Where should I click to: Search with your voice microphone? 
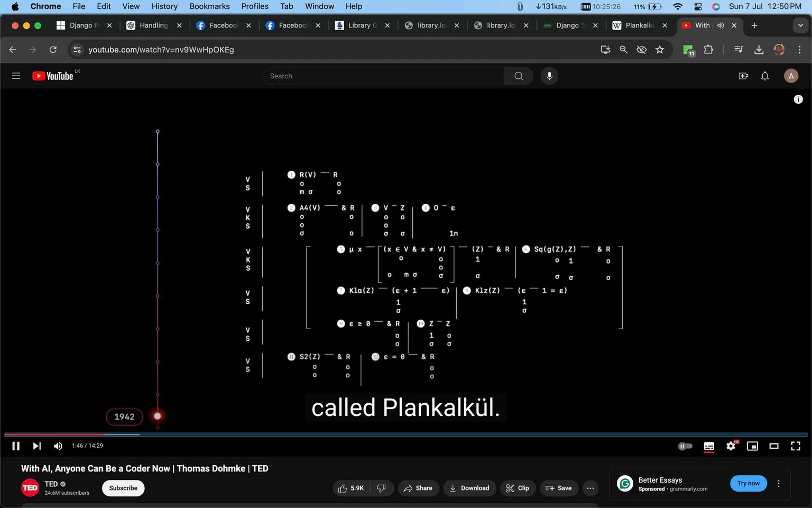[x=550, y=76]
